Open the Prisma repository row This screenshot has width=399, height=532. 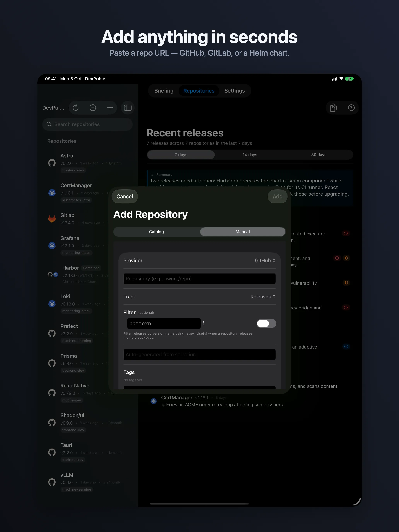click(x=88, y=363)
